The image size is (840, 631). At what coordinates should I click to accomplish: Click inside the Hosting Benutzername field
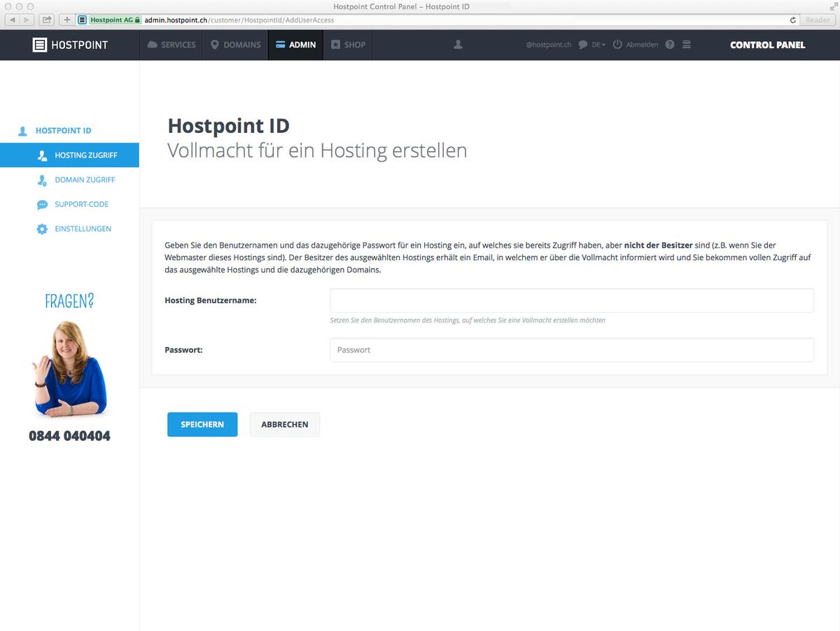[571, 300]
